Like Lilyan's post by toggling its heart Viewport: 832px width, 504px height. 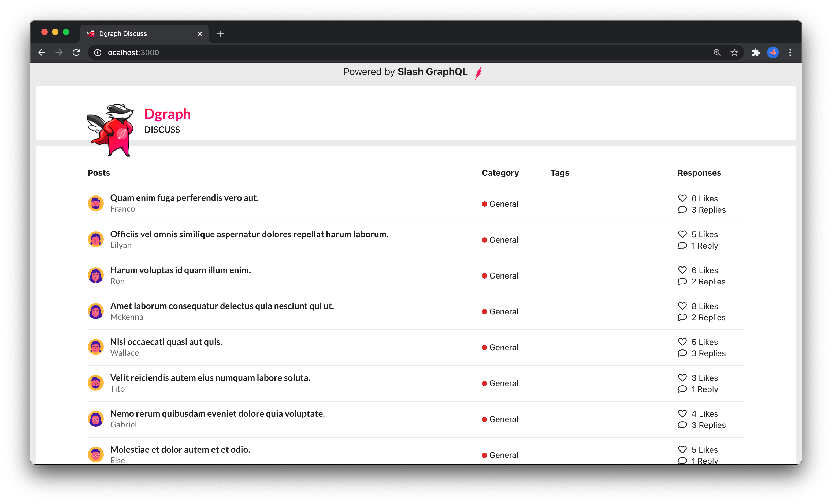(x=682, y=234)
